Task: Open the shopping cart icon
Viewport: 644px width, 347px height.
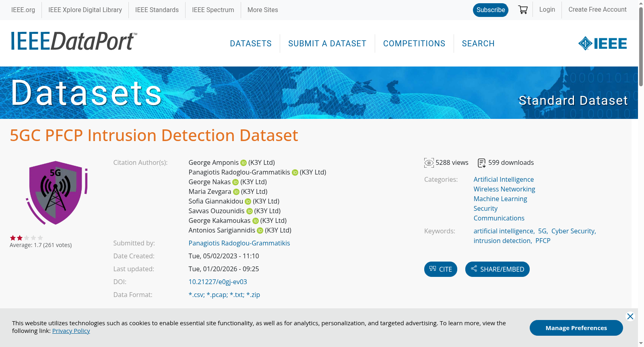Action: click(x=523, y=10)
